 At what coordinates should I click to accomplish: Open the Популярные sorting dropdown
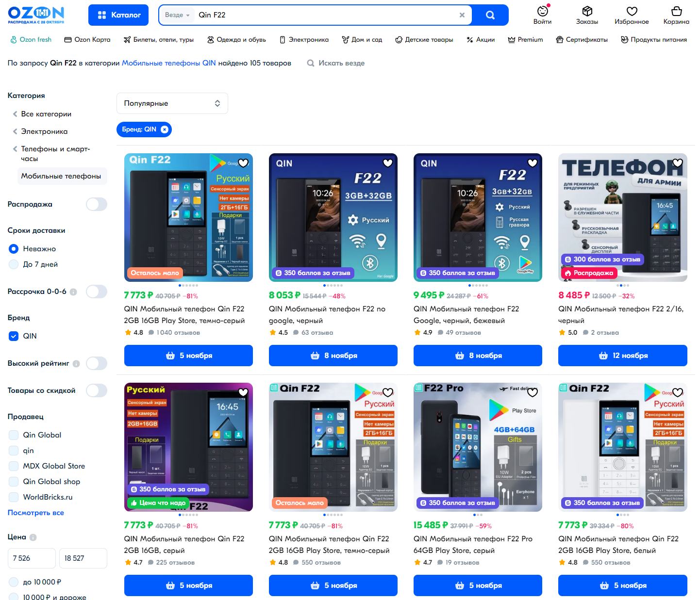(x=172, y=103)
